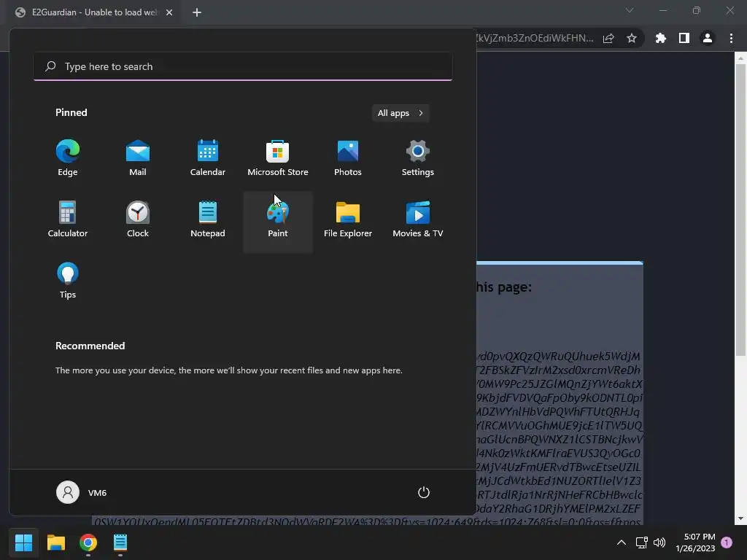The width and height of the screenshot is (747, 560).
Task: Launch Movies & TV
Action: (418, 220)
